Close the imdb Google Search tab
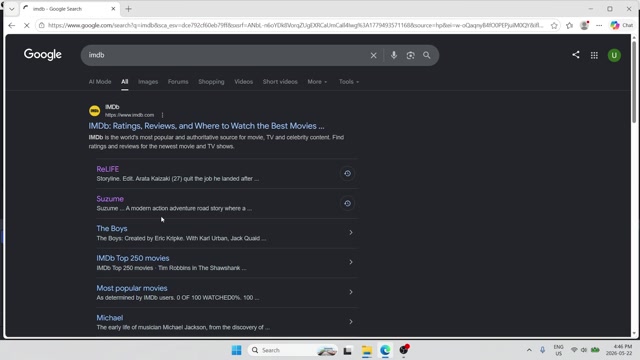 tap(113, 9)
